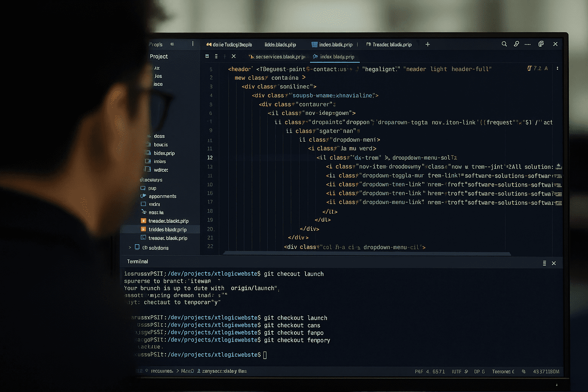Click the orange icon beside triddes blaodr.prip

(144, 229)
